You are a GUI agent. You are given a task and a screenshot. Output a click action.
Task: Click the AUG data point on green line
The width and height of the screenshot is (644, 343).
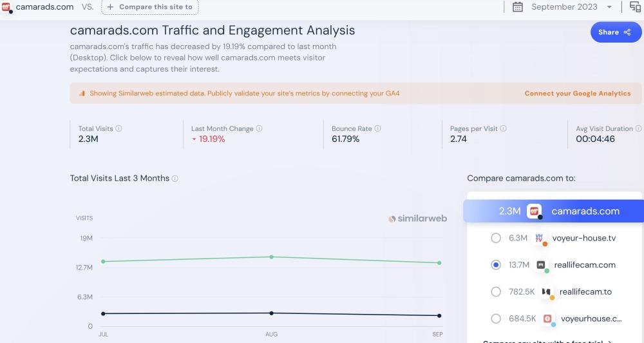click(272, 257)
